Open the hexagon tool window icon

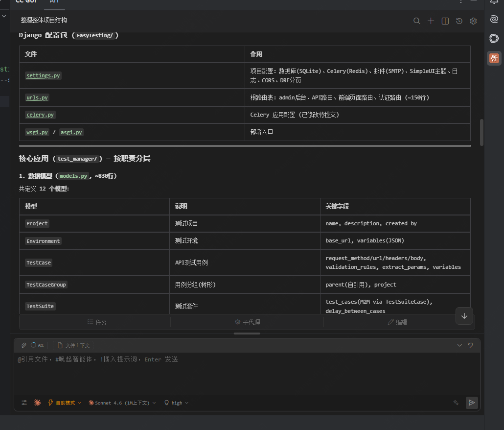494,39
